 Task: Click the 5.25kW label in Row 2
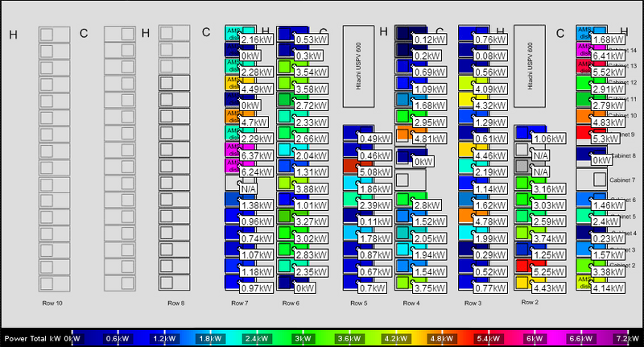coord(549,272)
